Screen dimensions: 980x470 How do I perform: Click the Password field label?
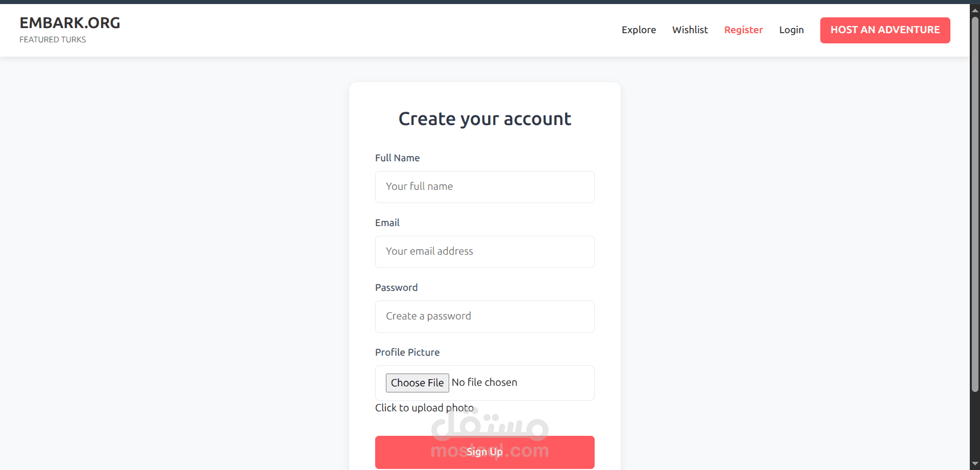pyautogui.click(x=396, y=288)
